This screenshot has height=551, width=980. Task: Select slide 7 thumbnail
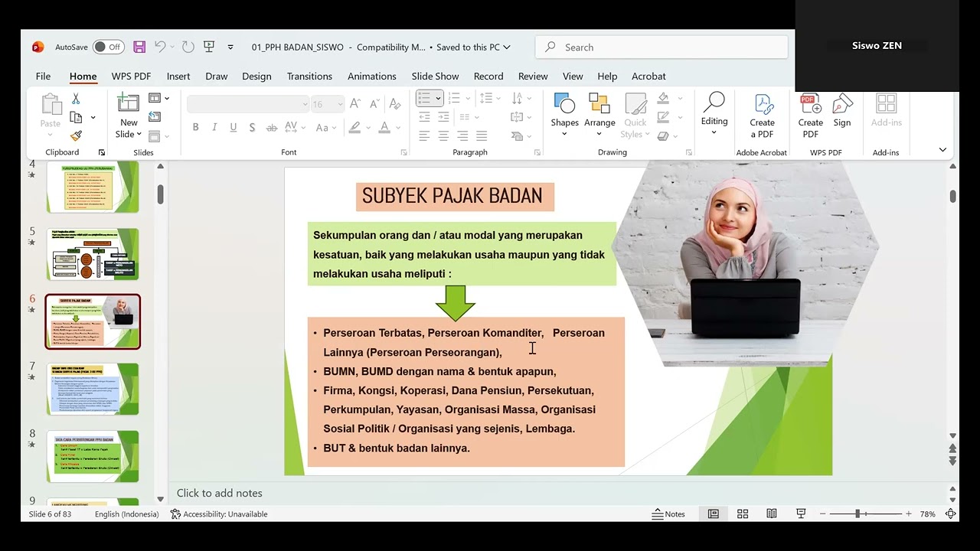93,389
